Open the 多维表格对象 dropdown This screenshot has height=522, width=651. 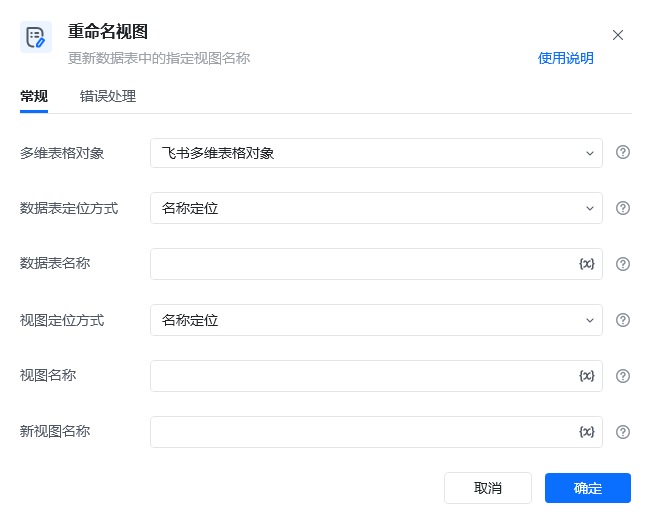pyautogui.click(x=376, y=153)
